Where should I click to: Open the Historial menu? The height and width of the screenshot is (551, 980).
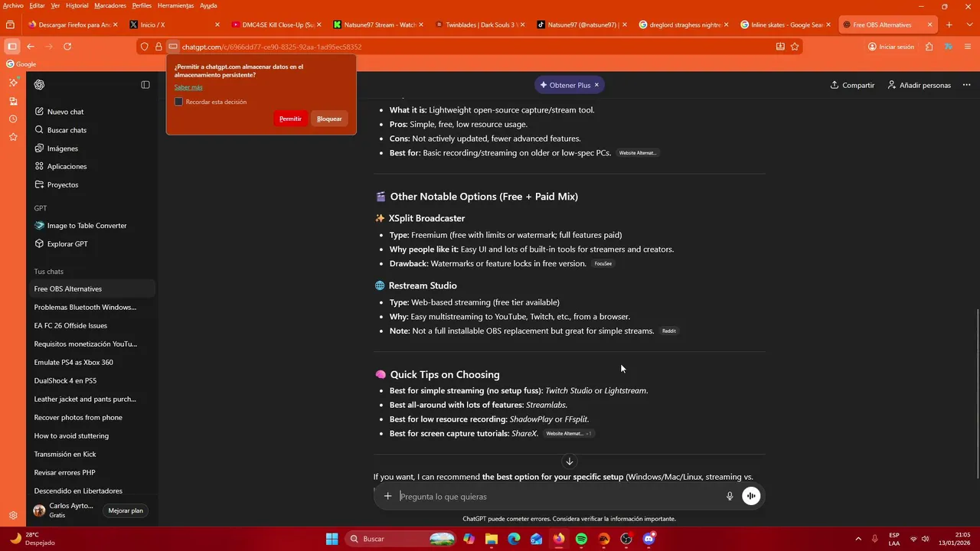click(x=77, y=5)
